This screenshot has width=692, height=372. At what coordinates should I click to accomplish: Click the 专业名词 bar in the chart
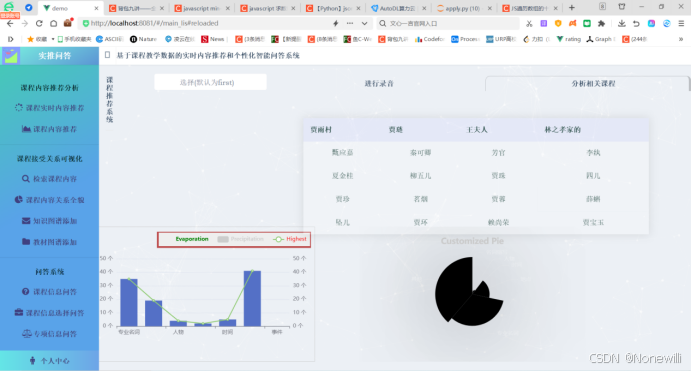pos(128,302)
